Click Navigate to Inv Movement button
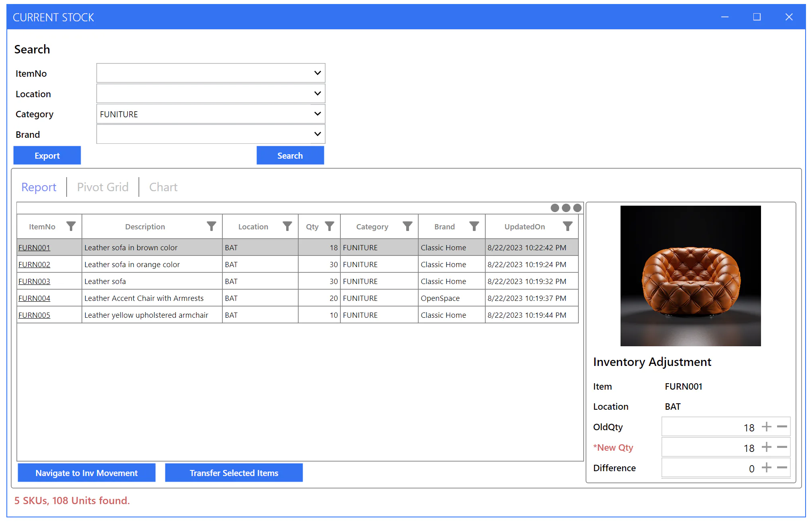 87,473
